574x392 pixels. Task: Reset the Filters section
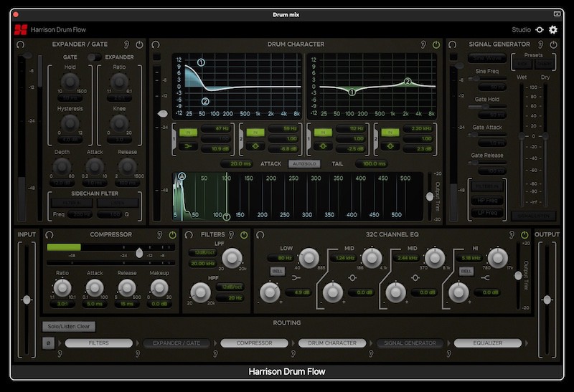click(x=189, y=235)
